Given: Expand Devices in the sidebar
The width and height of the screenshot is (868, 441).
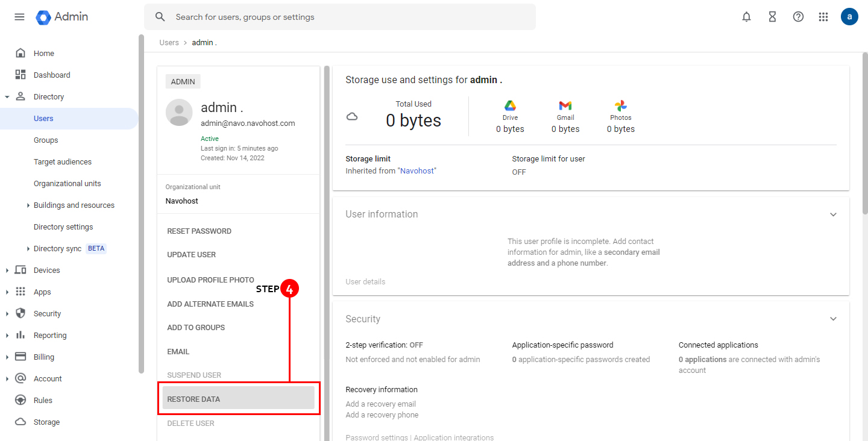Looking at the screenshot, I should point(7,271).
